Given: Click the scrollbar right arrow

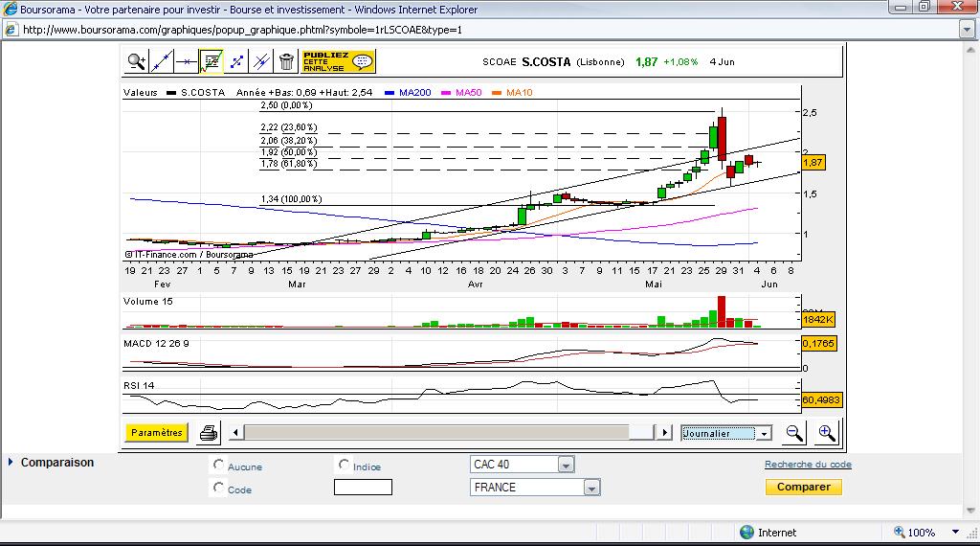Looking at the screenshot, I should (664, 432).
